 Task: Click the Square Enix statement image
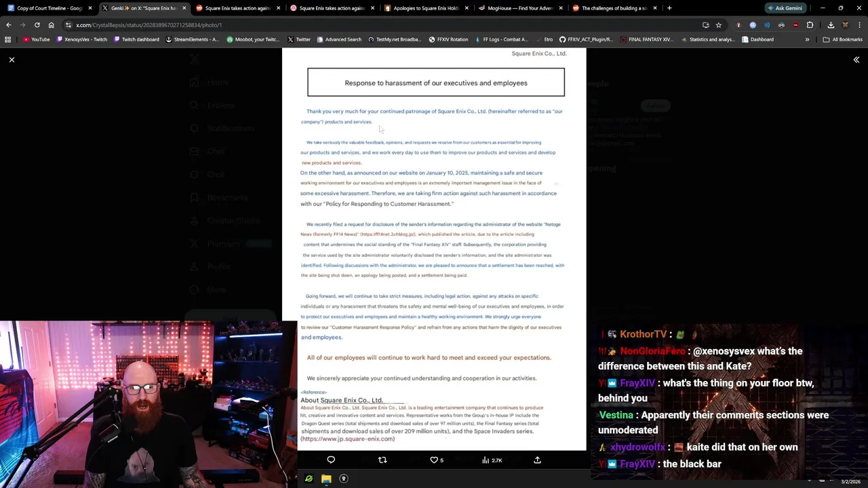(434, 249)
